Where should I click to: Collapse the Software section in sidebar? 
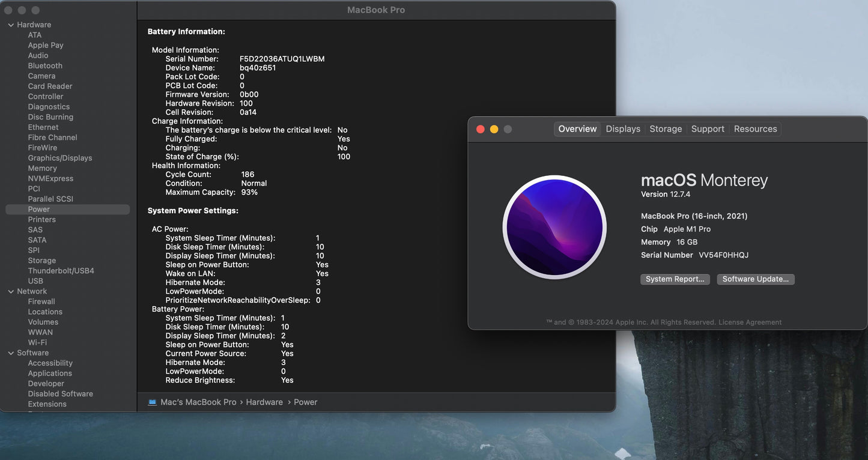pyautogui.click(x=11, y=353)
